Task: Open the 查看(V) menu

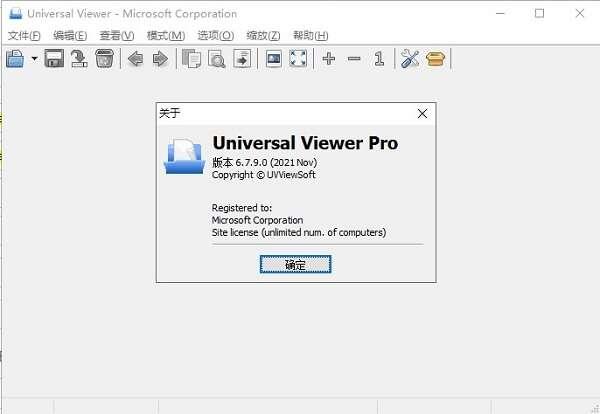Action: pyautogui.click(x=117, y=35)
